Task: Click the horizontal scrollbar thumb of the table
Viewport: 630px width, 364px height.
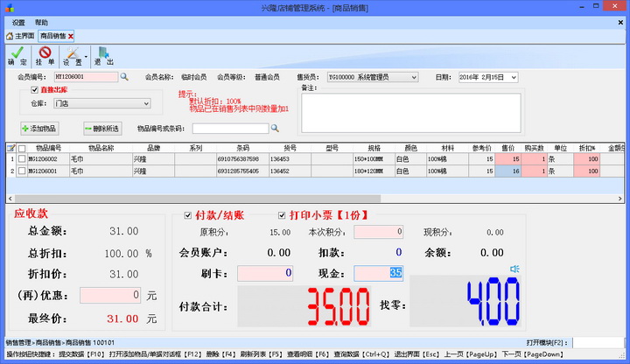Action: pos(198,199)
